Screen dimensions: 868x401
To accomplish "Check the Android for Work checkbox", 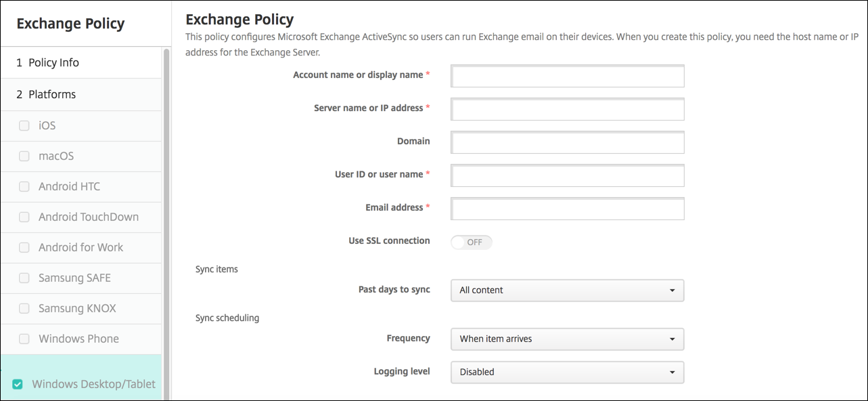I will 24,247.
